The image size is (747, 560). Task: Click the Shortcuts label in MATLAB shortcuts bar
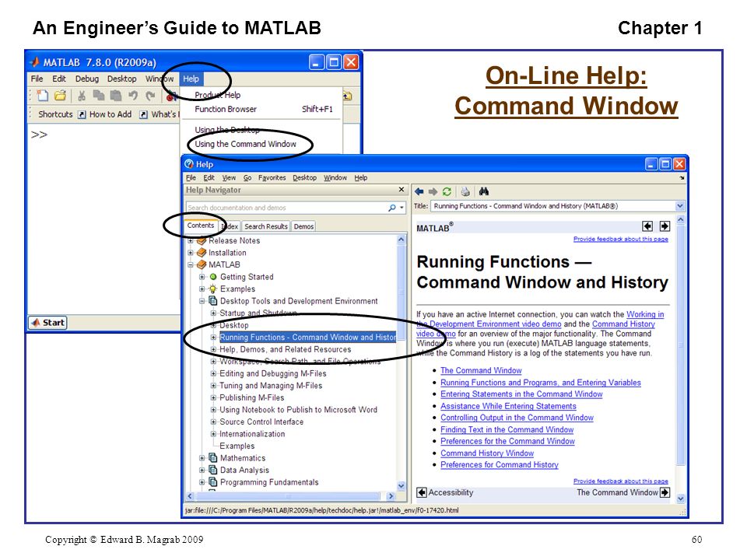tap(55, 114)
